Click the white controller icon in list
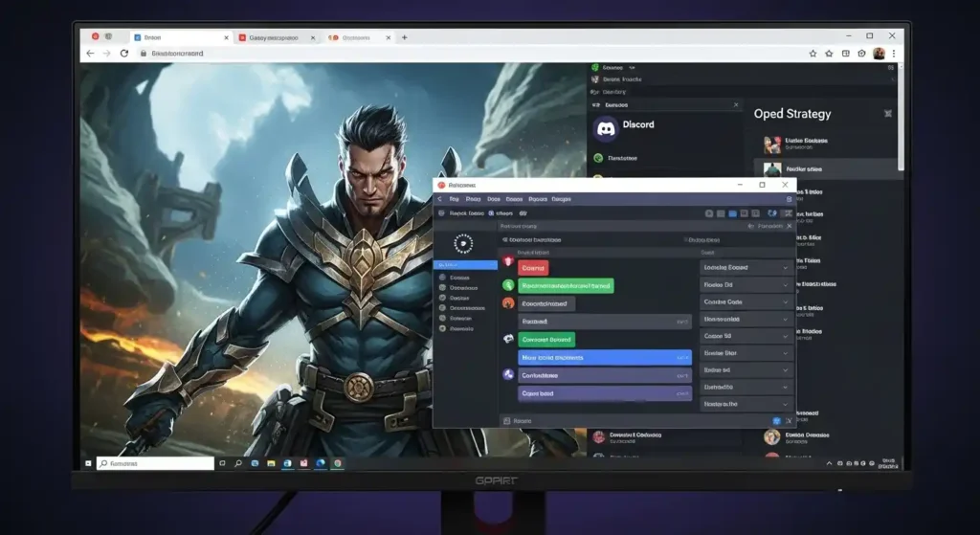This screenshot has height=535, width=980. click(508, 339)
